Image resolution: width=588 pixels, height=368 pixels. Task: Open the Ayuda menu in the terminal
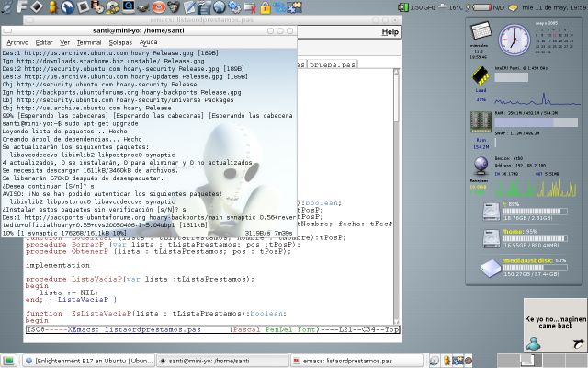pyautogui.click(x=148, y=42)
